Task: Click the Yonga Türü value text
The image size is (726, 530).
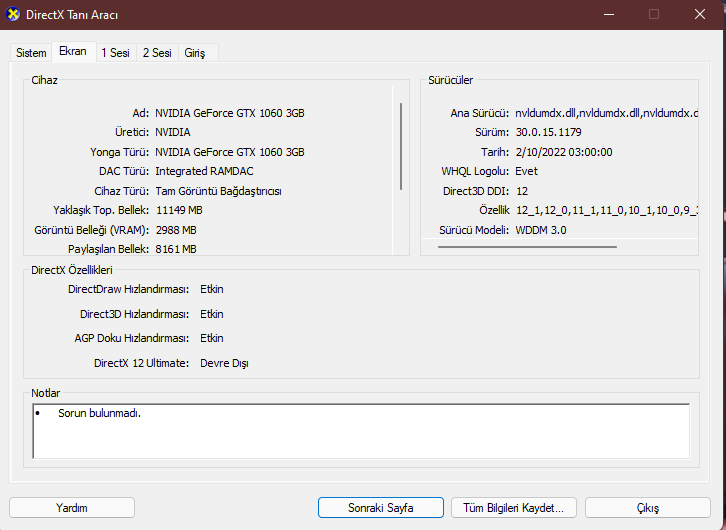Action: coord(230,152)
